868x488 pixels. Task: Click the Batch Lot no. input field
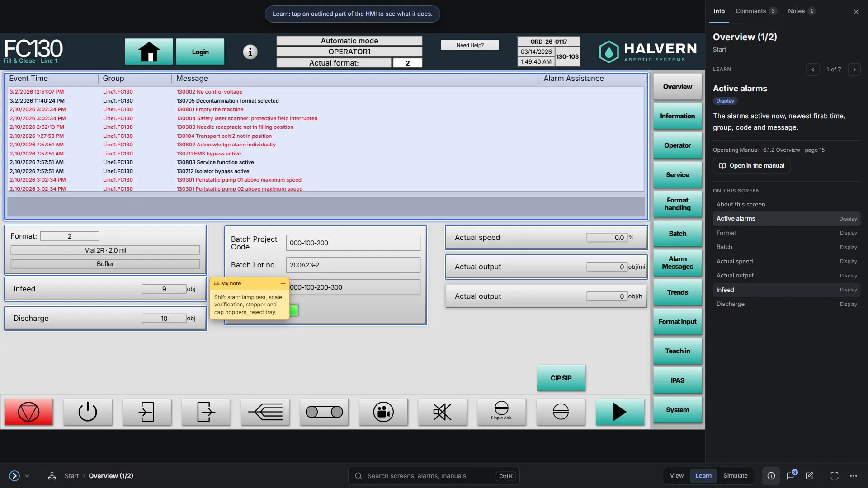pyautogui.click(x=353, y=265)
